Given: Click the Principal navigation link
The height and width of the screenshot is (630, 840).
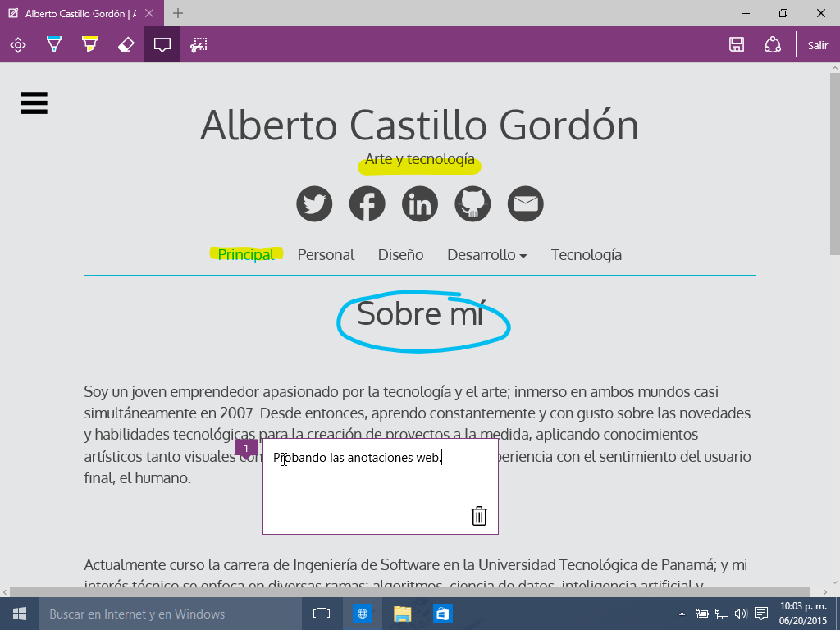Looking at the screenshot, I should [x=246, y=255].
